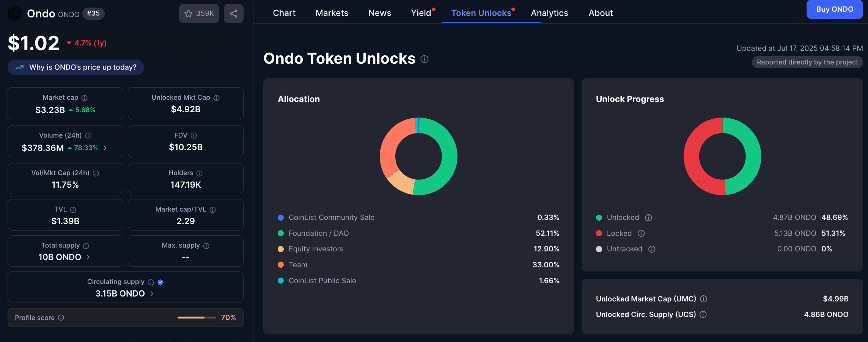
Task: Click Circulating supply info icon
Action: pyautogui.click(x=151, y=282)
